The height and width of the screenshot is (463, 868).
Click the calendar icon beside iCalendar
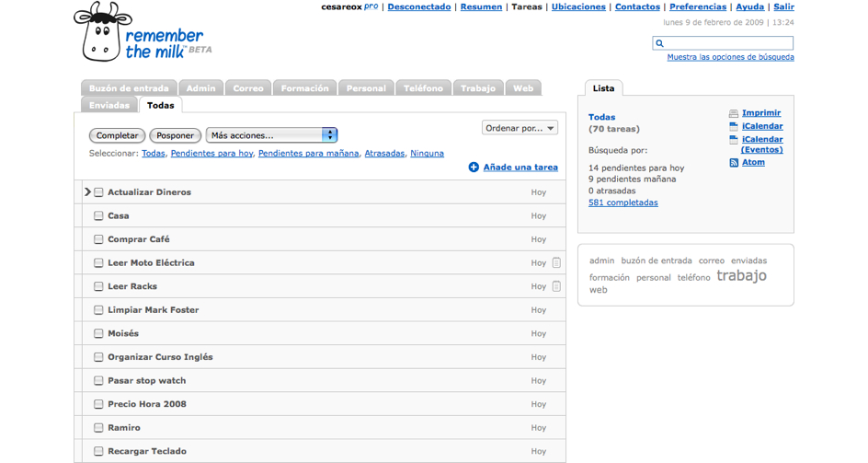pyautogui.click(x=734, y=127)
